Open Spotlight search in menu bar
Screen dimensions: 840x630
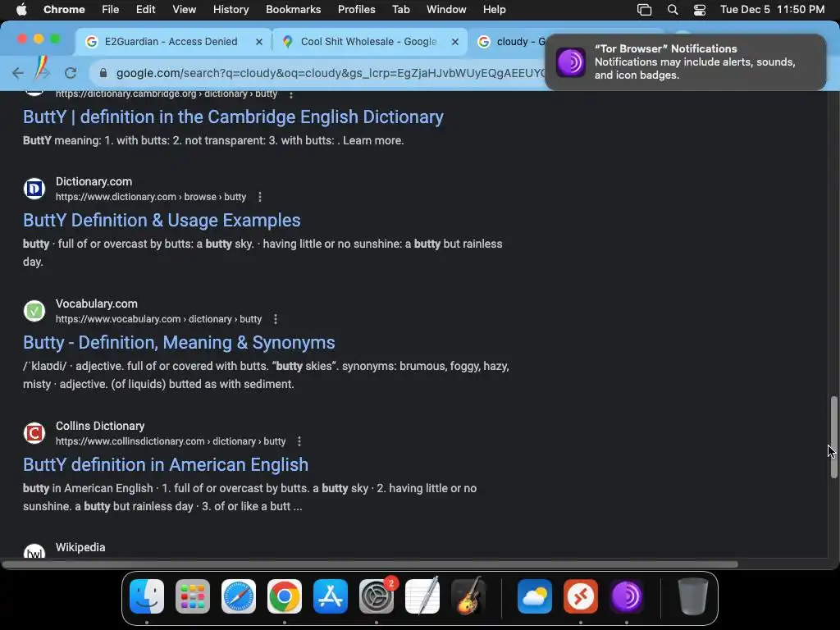[673, 10]
